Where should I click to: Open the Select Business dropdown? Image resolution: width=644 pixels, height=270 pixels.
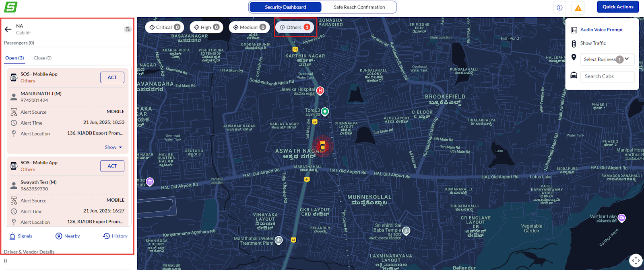point(607,59)
